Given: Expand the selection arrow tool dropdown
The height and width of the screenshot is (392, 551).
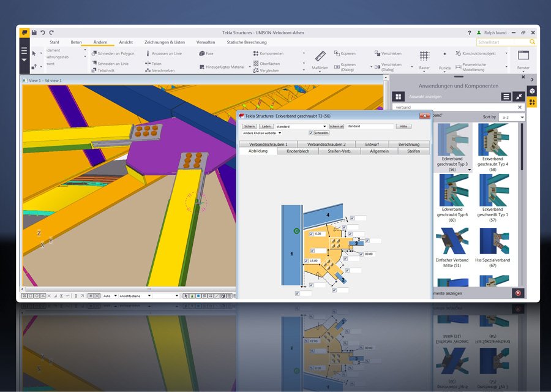Looking at the screenshot, I should [x=41, y=53].
